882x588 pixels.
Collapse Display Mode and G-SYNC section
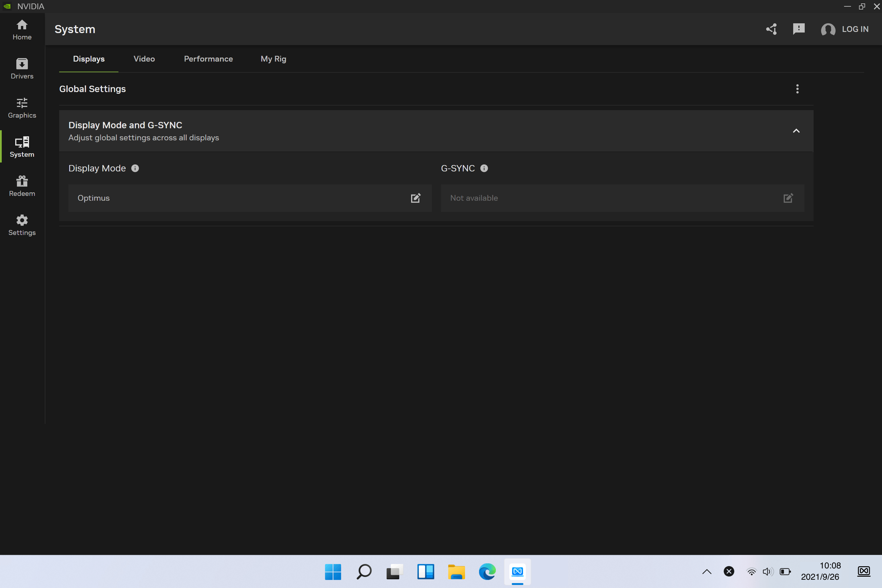coord(796,131)
